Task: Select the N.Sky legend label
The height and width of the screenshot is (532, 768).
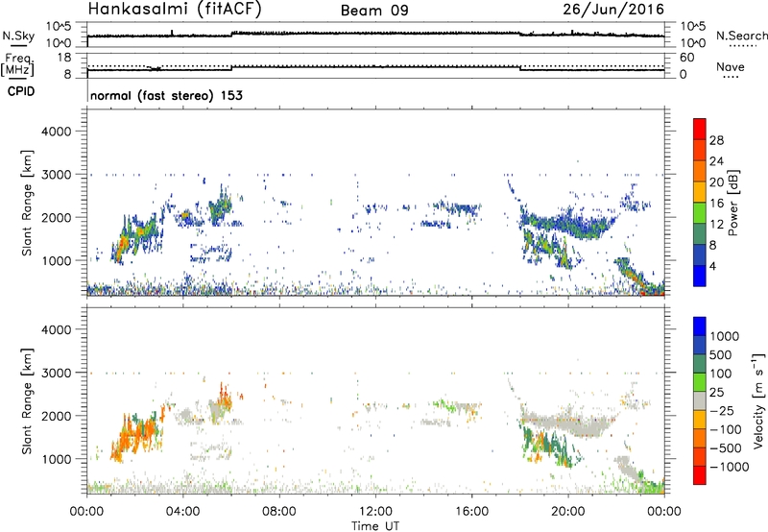Action: click(18, 36)
